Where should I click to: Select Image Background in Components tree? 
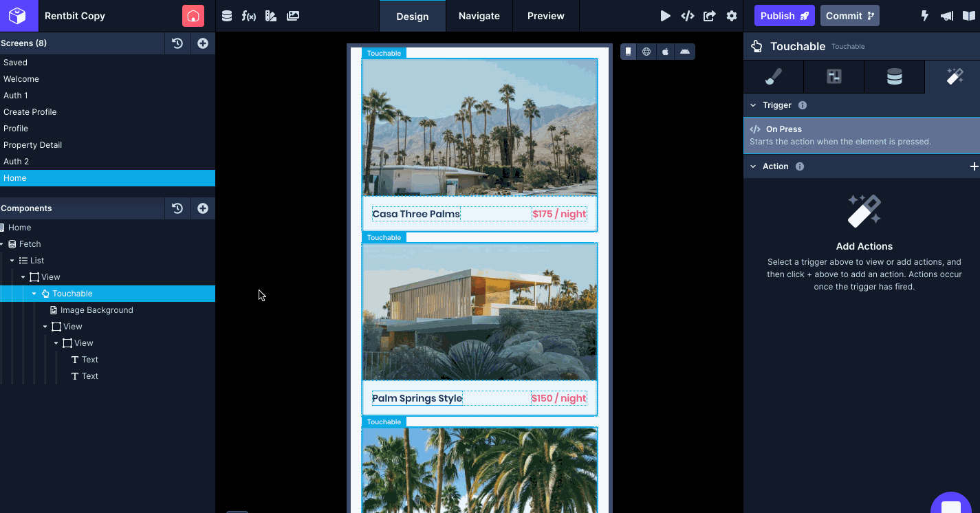(x=107, y=310)
